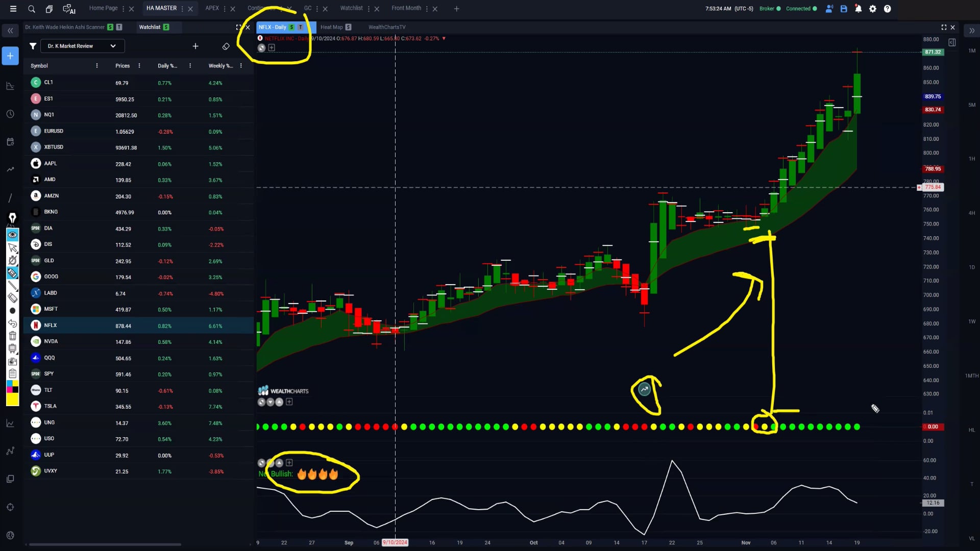Toggle the T badge on Heikin Ashi Scanner tab
The image size is (980, 551).
point(119,27)
